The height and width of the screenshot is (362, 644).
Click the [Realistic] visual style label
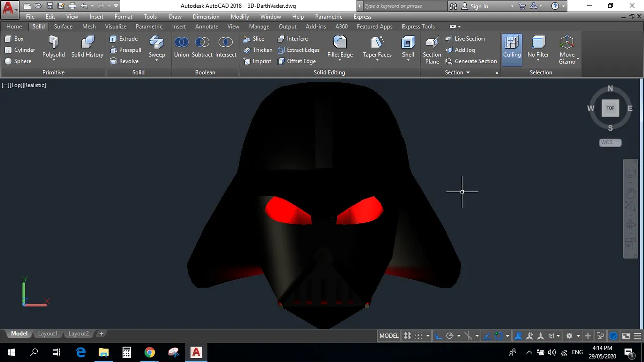click(34, 85)
